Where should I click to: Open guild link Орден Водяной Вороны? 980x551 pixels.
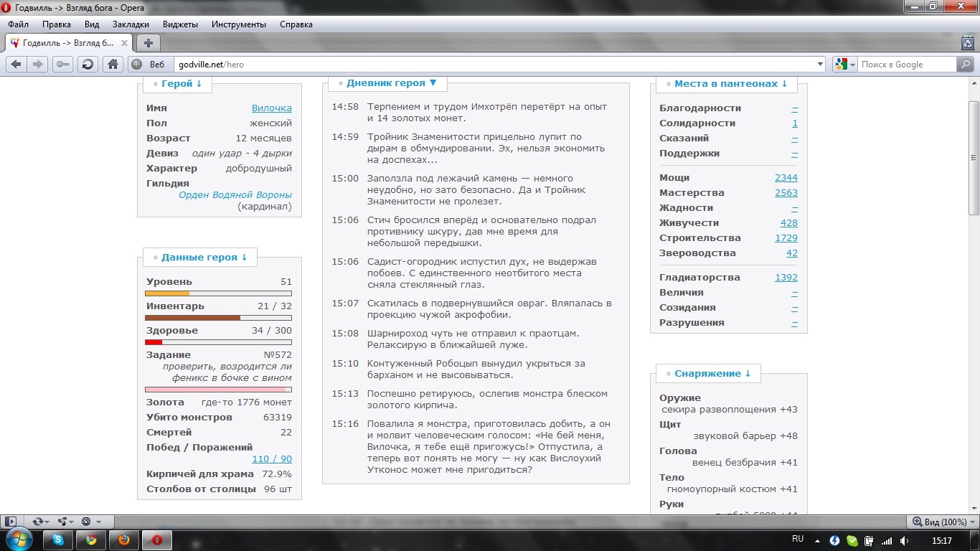235,194
